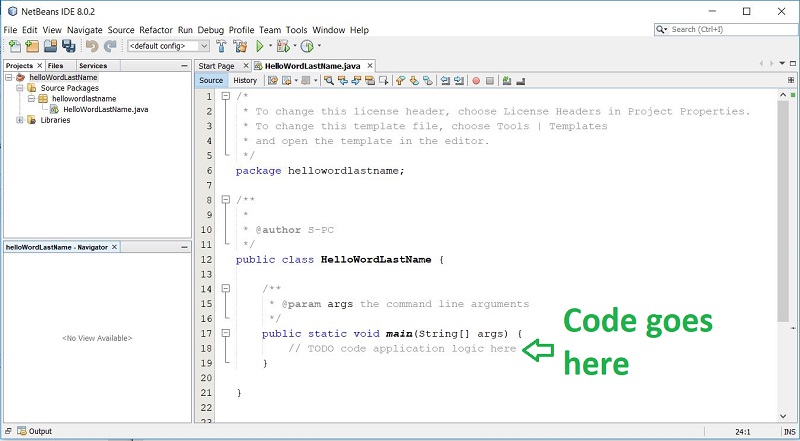Screen dimensions: 800x441
Task: Toggle bookmark on current line
Action: [428, 81]
